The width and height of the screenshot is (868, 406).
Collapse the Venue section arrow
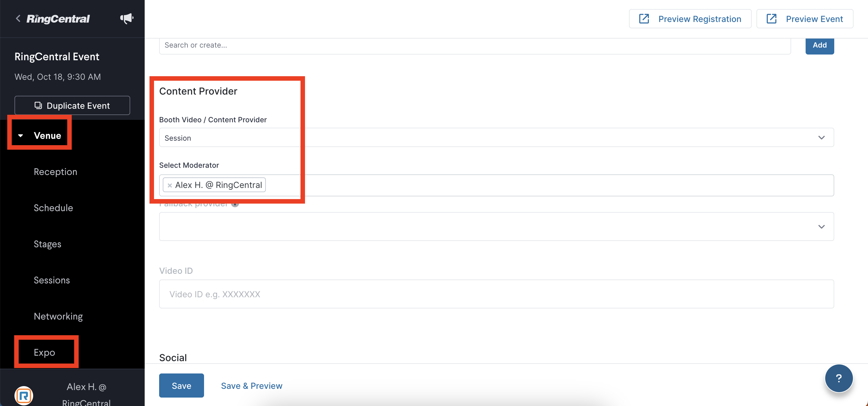(20, 136)
